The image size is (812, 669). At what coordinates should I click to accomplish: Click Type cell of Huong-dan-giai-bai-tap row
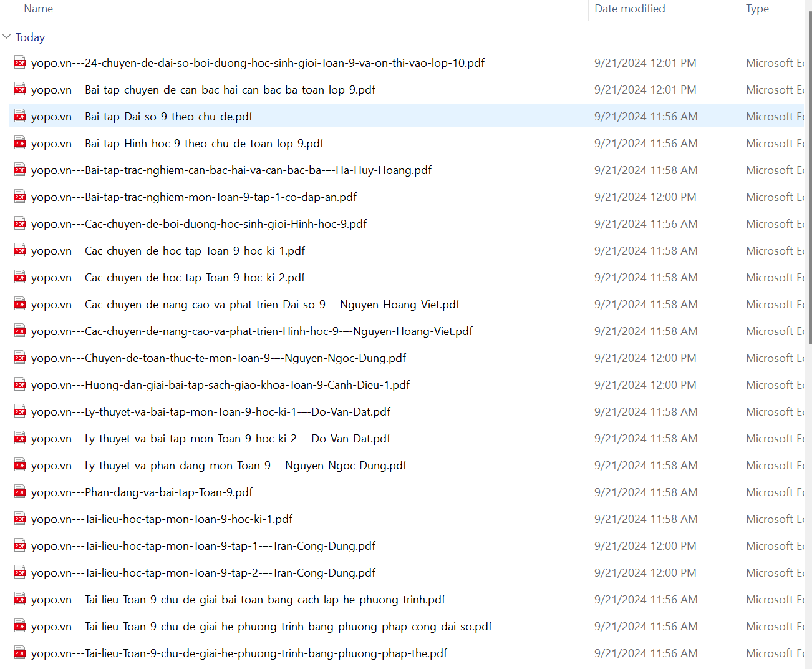click(775, 385)
